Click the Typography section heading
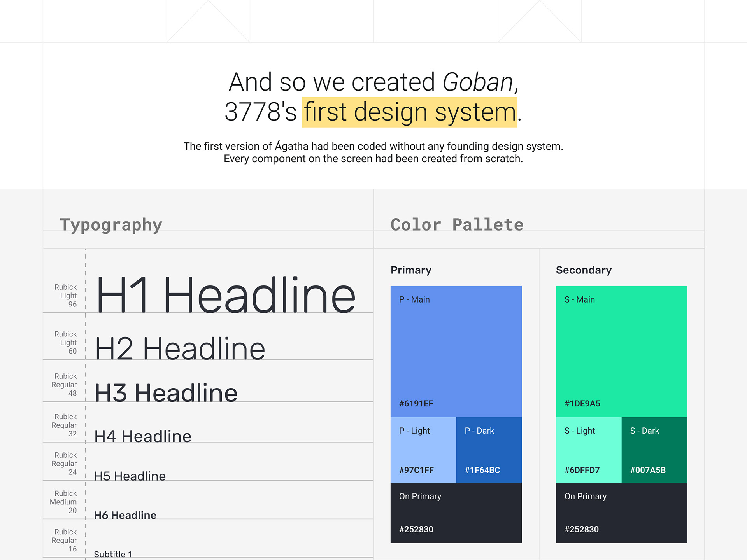 tap(111, 225)
